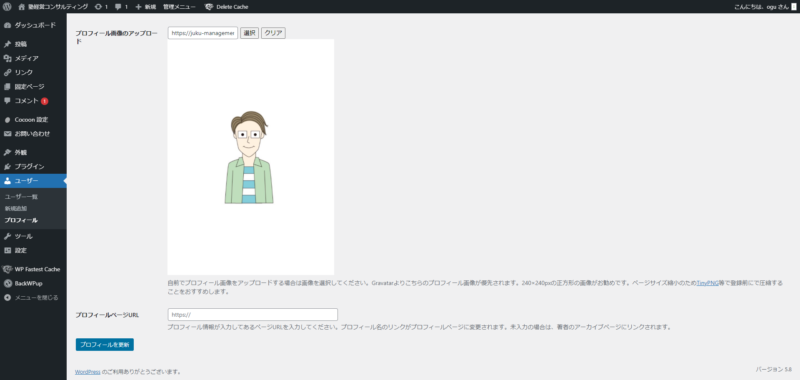Click the 外観 paintbrush icon

(x=7, y=153)
